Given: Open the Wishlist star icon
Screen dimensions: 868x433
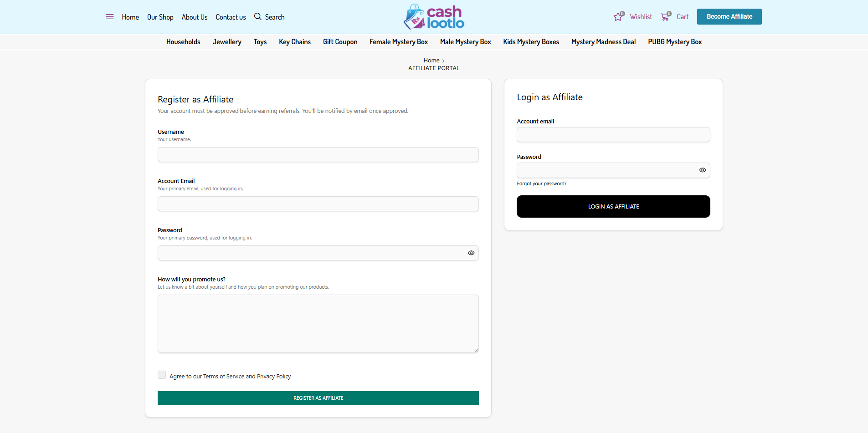Looking at the screenshot, I should point(618,17).
